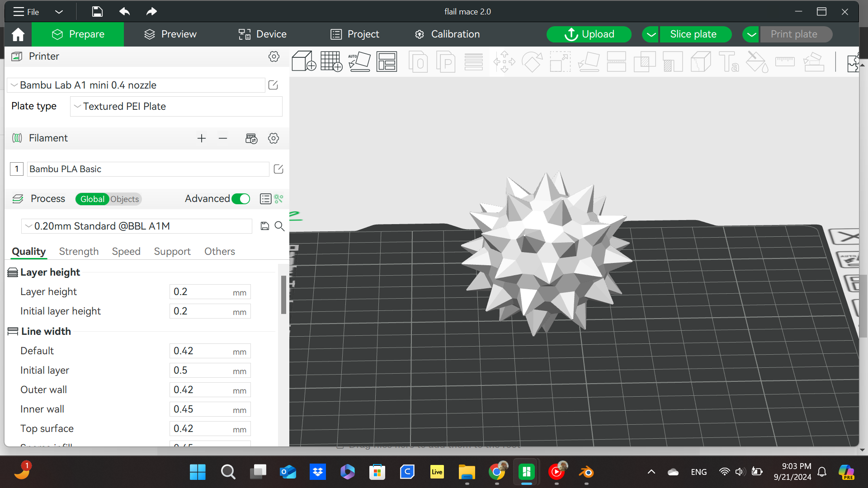Open the Slice plate options arrow

click(x=651, y=34)
